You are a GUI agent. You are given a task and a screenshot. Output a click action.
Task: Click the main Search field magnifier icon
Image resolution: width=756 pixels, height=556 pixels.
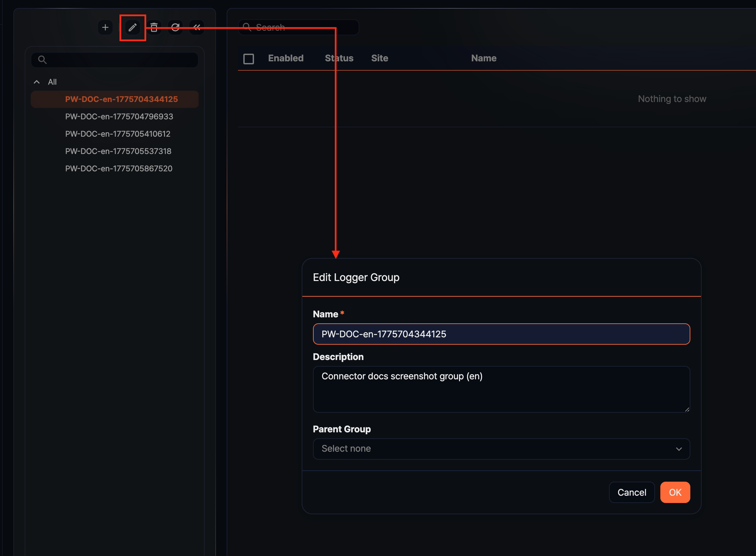(x=247, y=27)
